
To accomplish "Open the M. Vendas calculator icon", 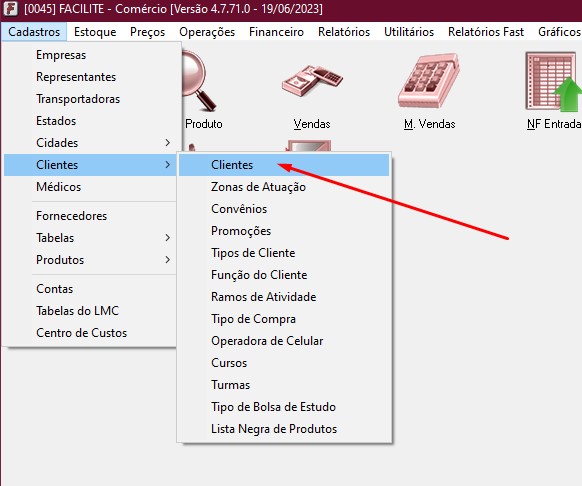I will (429, 81).
